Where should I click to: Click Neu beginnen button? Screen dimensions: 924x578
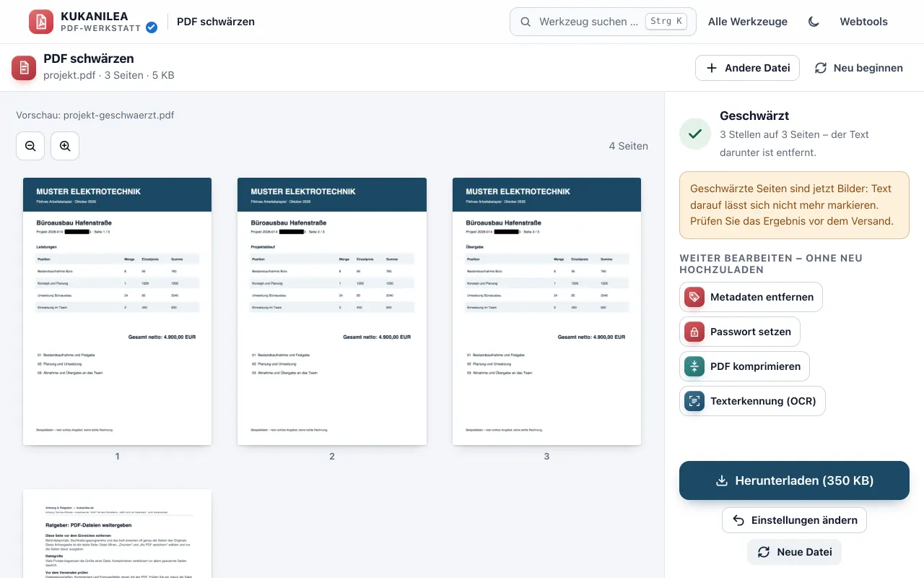(858, 68)
